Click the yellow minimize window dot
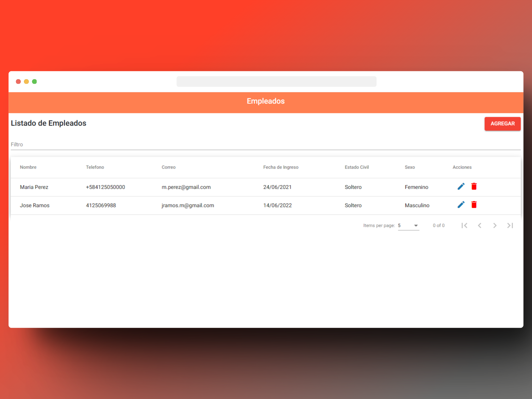The width and height of the screenshot is (532, 399). tap(26, 81)
